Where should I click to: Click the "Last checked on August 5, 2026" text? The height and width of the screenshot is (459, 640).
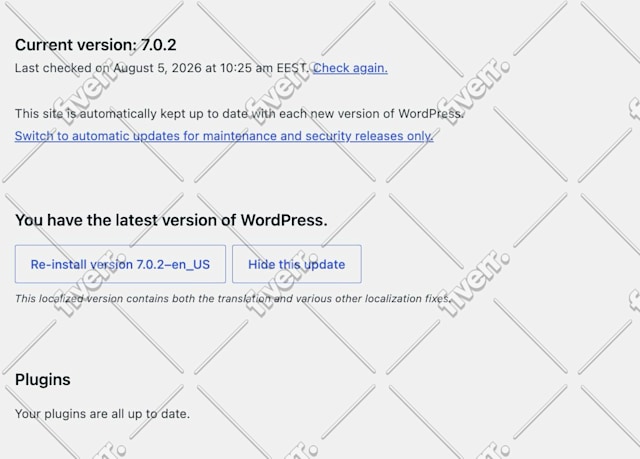pyautogui.click(x=108, y=68)
